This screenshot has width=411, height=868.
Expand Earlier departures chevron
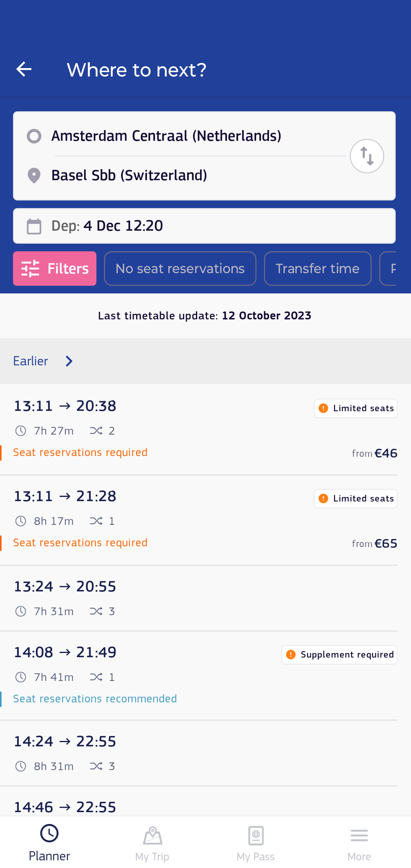click(69, 361)
